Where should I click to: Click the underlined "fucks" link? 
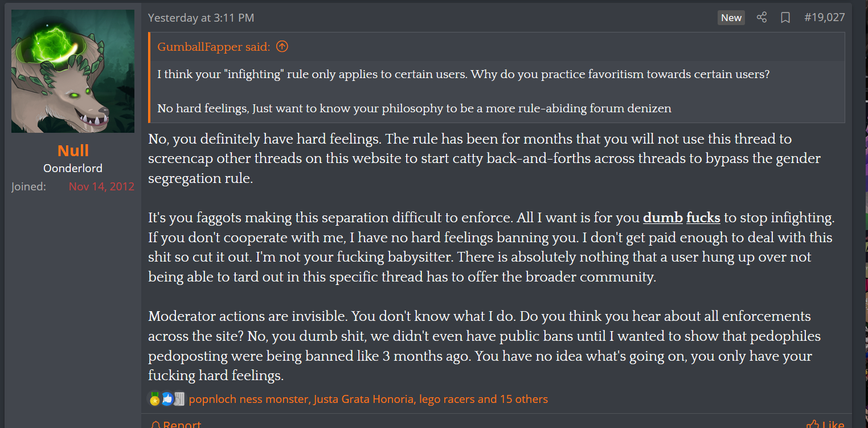[x=703, y=218]
